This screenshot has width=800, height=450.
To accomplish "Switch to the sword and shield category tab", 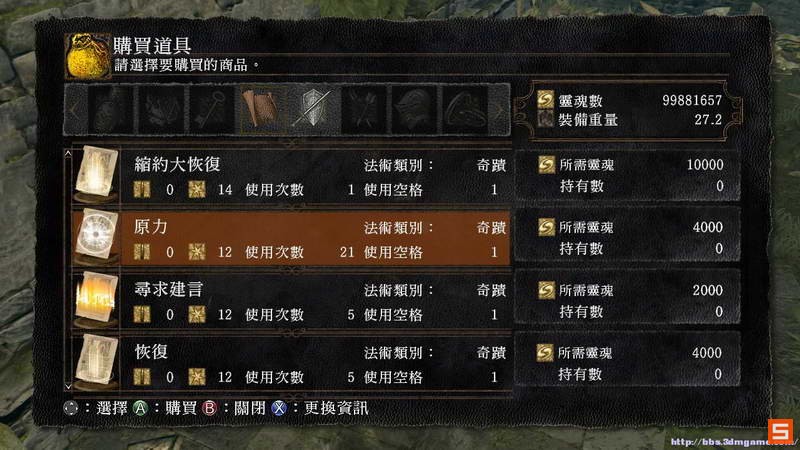I will 313,109.
